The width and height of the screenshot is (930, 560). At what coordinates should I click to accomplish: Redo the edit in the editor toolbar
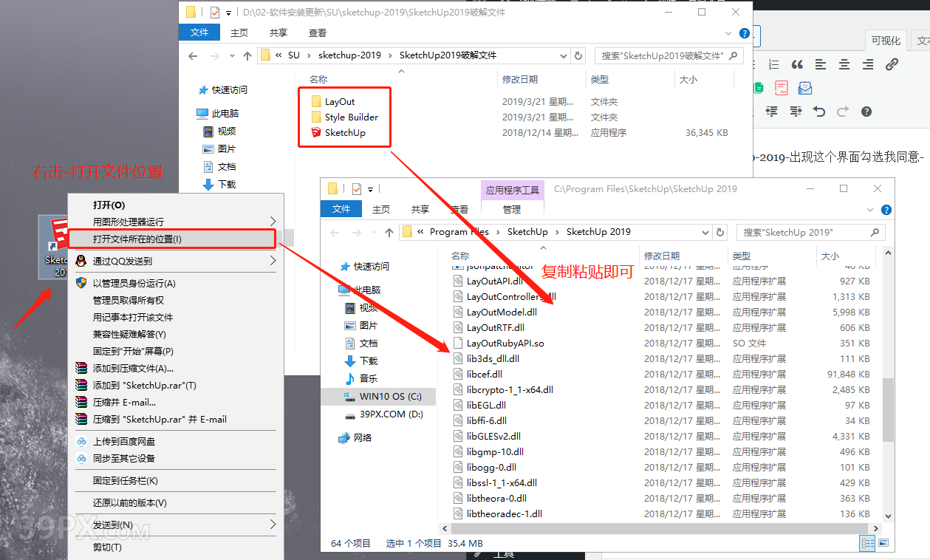tap(843, 112)
